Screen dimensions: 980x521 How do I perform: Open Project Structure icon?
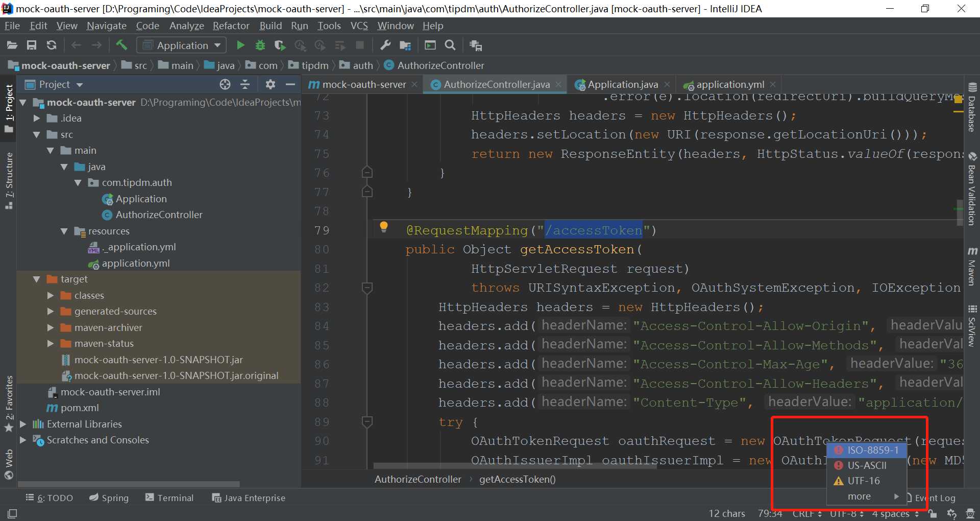[405, 45]
